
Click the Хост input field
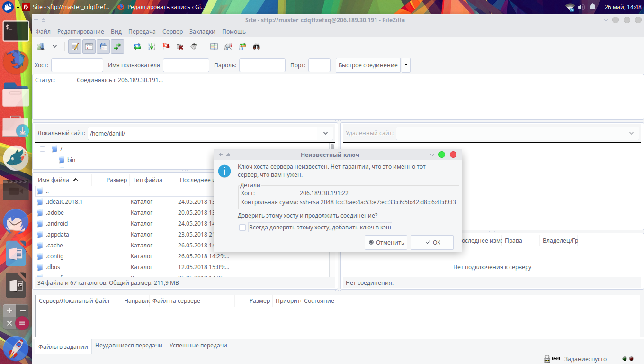click(x=77, y=65)
